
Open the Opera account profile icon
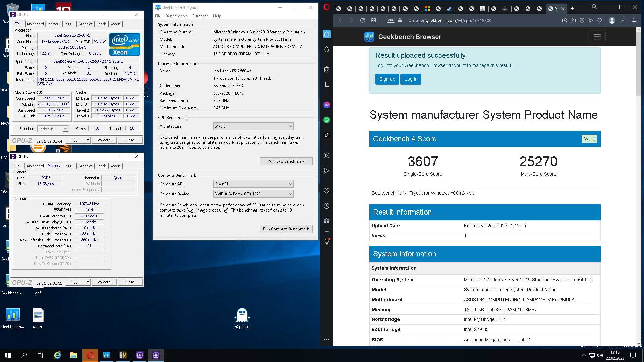click(x=612, y=20)
